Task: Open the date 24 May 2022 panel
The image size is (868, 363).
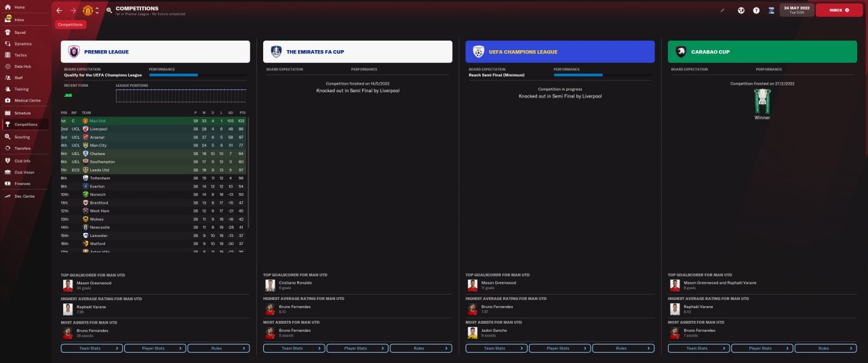Action: [797, 9]
